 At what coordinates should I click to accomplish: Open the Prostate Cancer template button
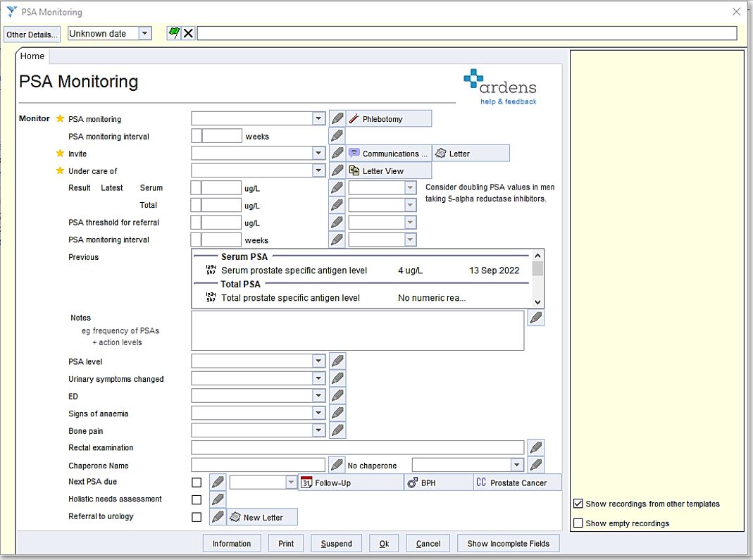coord(517,483)
